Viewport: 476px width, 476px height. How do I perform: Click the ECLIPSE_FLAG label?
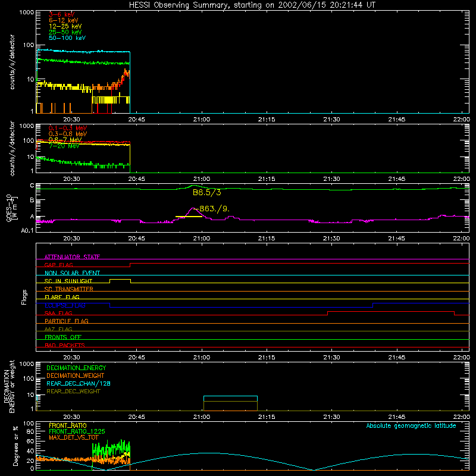pyautogui.click(x=65, y=305)
